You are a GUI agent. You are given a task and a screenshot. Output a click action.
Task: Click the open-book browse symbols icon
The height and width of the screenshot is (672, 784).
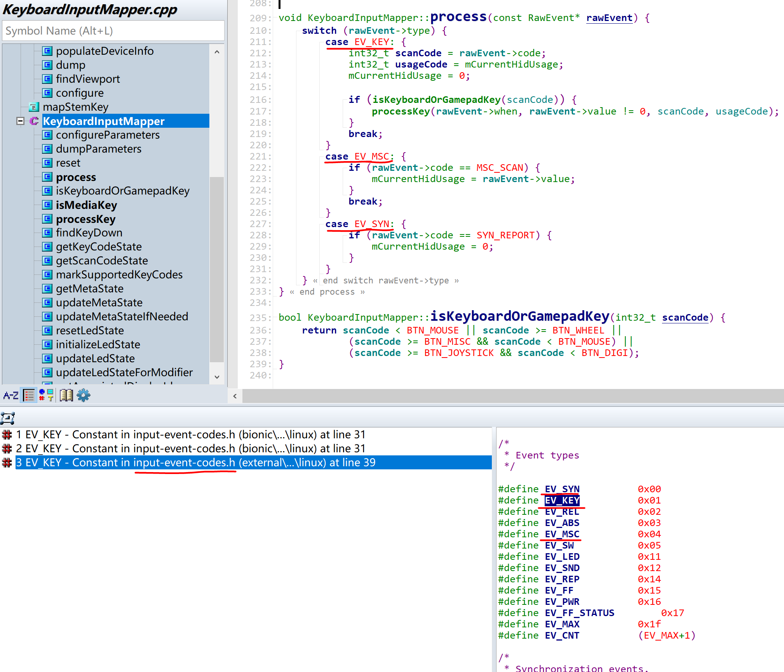66,396
